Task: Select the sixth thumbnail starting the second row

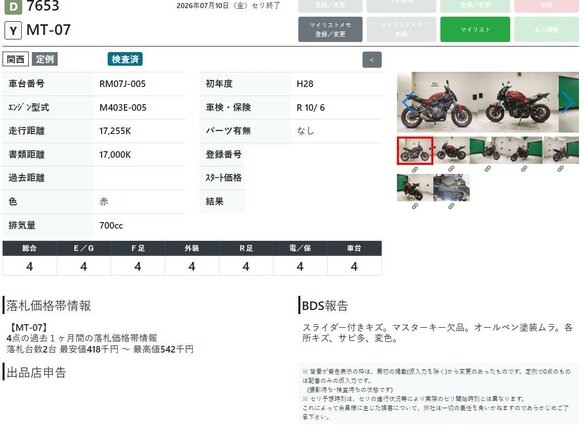Action: [x=415, y=188]
